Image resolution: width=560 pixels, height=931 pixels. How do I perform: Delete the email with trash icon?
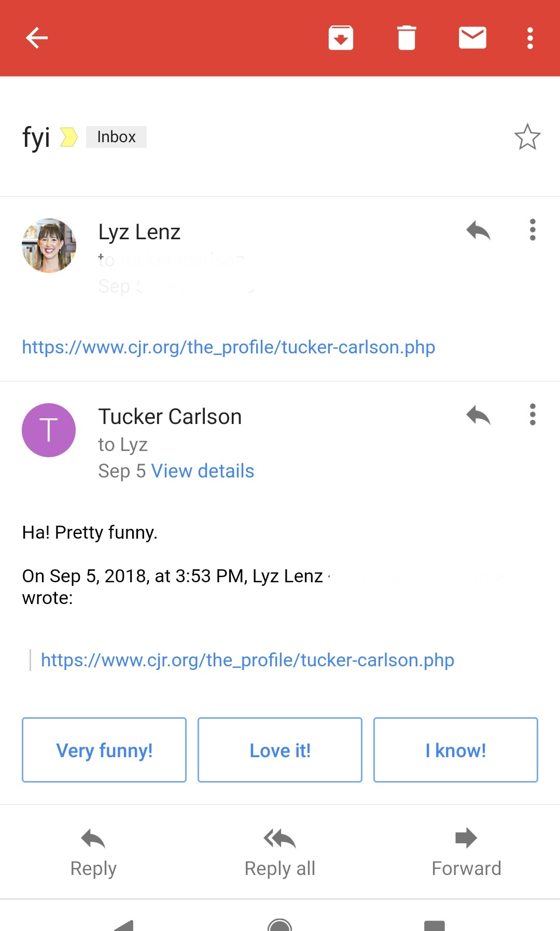[407, 38]
